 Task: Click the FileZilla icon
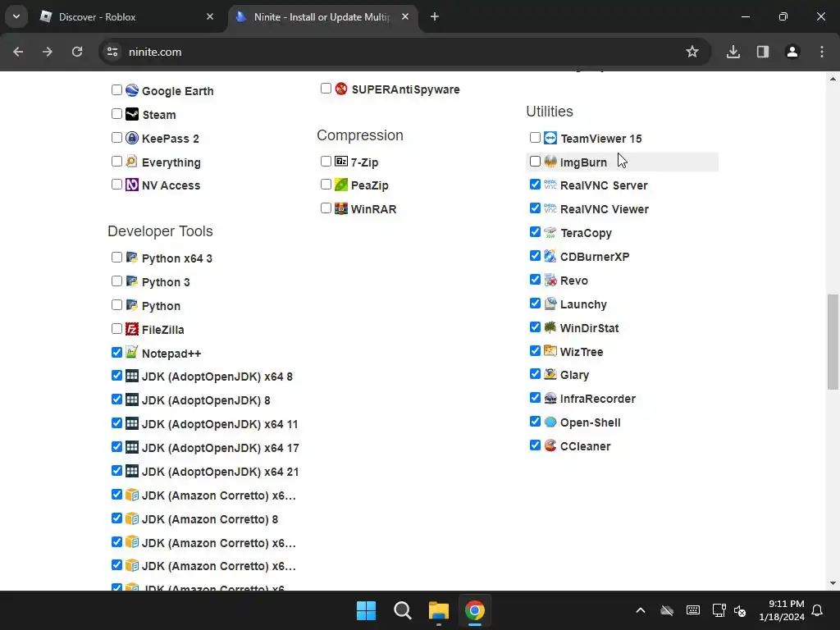(132, 329)
